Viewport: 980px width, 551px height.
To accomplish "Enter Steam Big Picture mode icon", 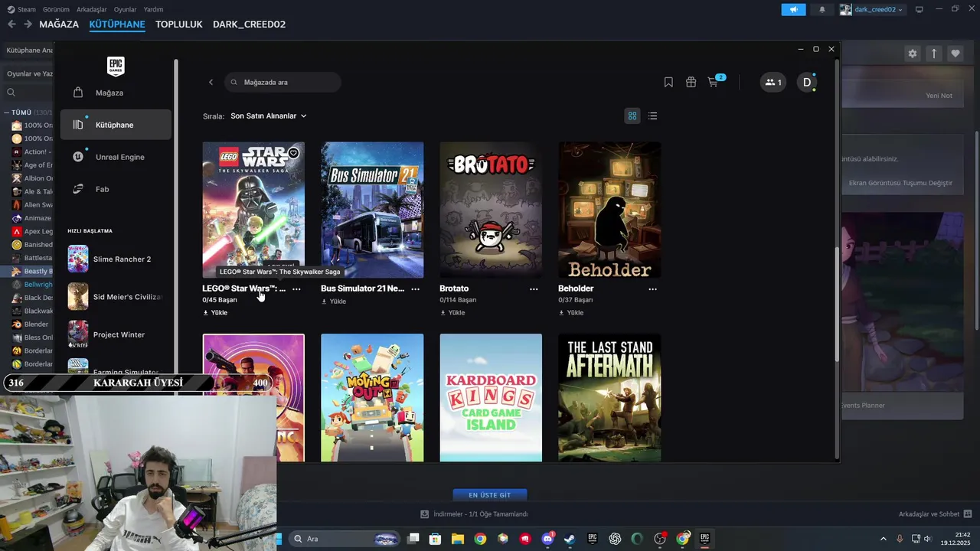I will 920,9.
